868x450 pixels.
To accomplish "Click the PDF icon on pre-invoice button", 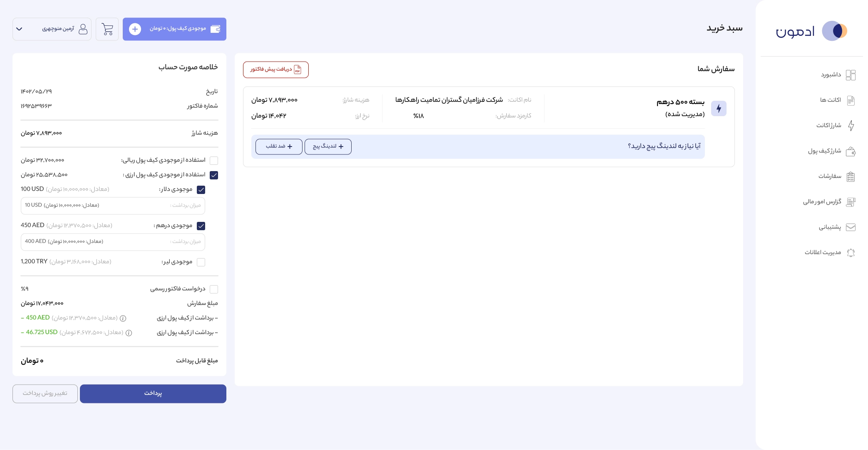I will coord(298,70).
